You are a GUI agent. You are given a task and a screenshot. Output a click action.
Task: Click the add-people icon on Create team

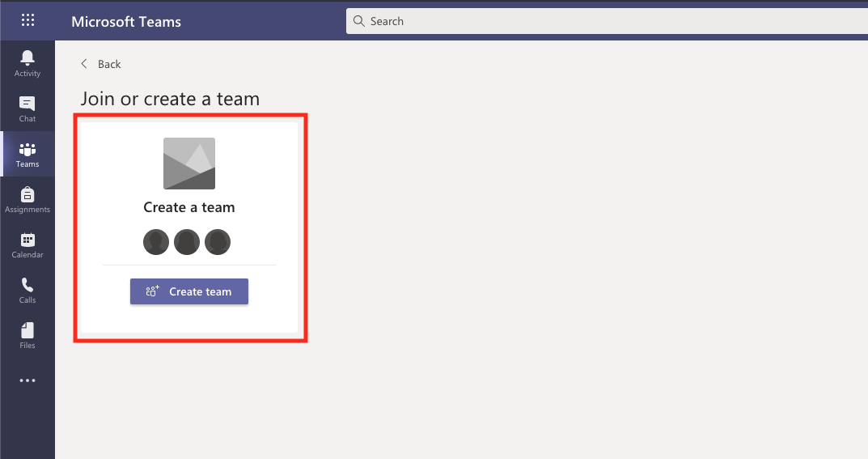point(152,291)
